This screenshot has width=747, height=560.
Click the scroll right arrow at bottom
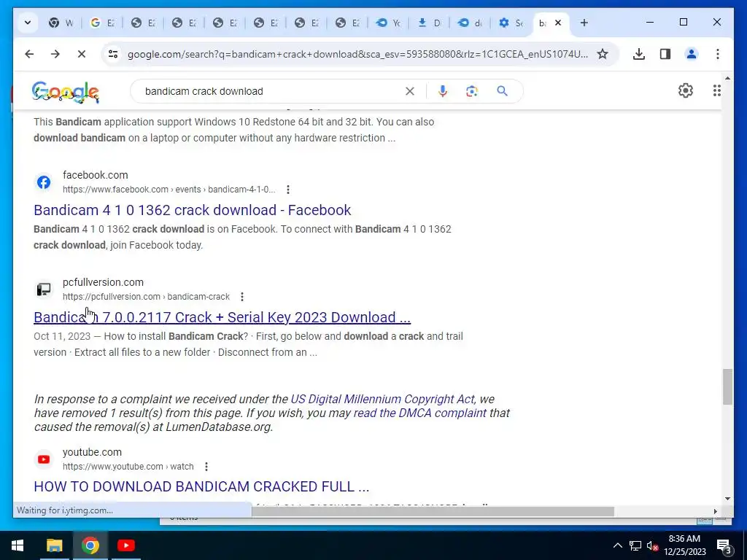[x=715, y=511]
